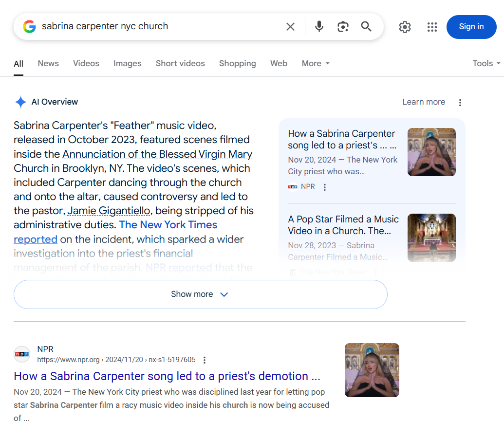This screenshot has width=504, height=439.
Task: Click the npr.org result URL breadcrumb
Action: point(116,360)
